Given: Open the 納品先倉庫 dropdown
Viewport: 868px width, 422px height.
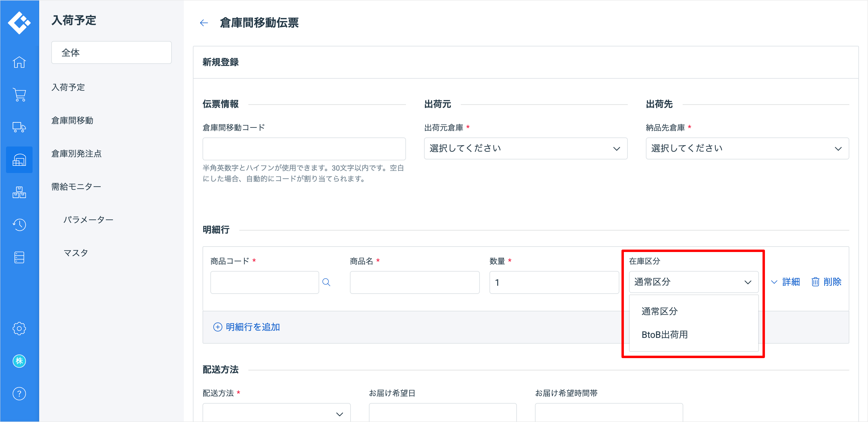Looking at the screenshot, I should click(x=747, y=148).
